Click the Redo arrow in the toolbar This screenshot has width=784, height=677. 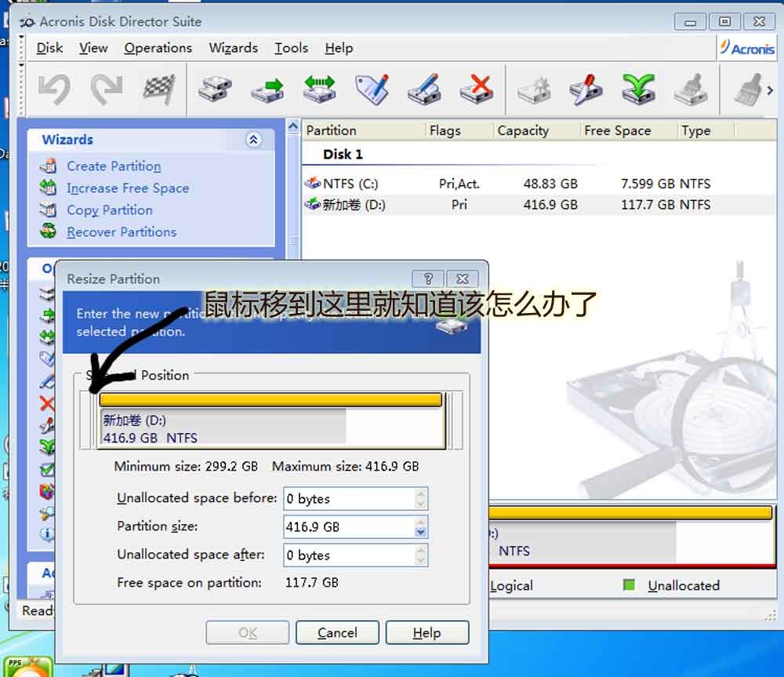[x=107, y=89]
